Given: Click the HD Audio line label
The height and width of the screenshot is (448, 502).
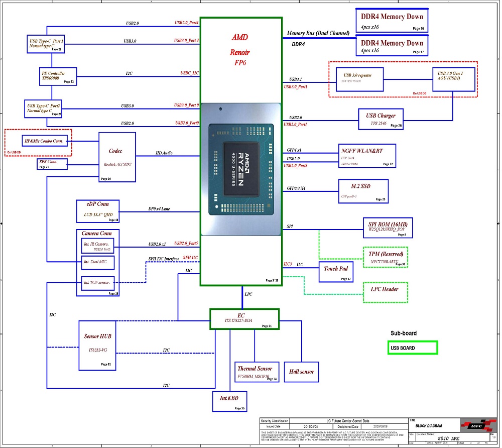Looking at the screenshot, I should point(165,153).
